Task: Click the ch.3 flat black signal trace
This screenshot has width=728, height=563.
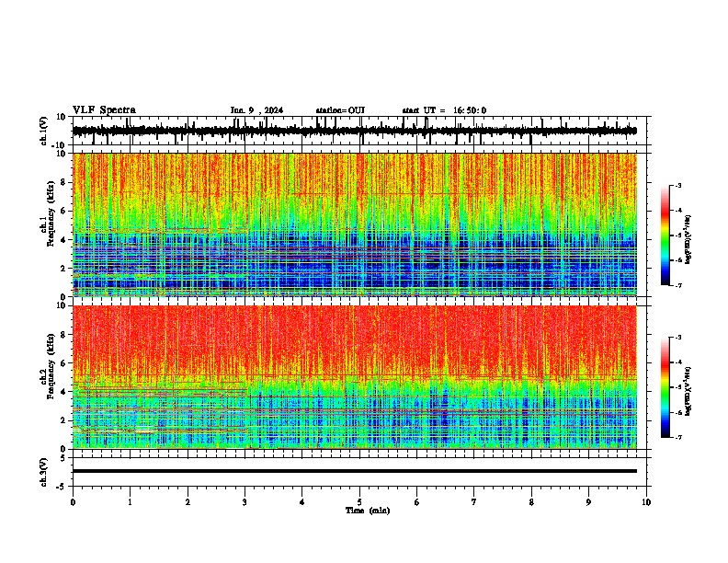Action: [x=355, y=471]
